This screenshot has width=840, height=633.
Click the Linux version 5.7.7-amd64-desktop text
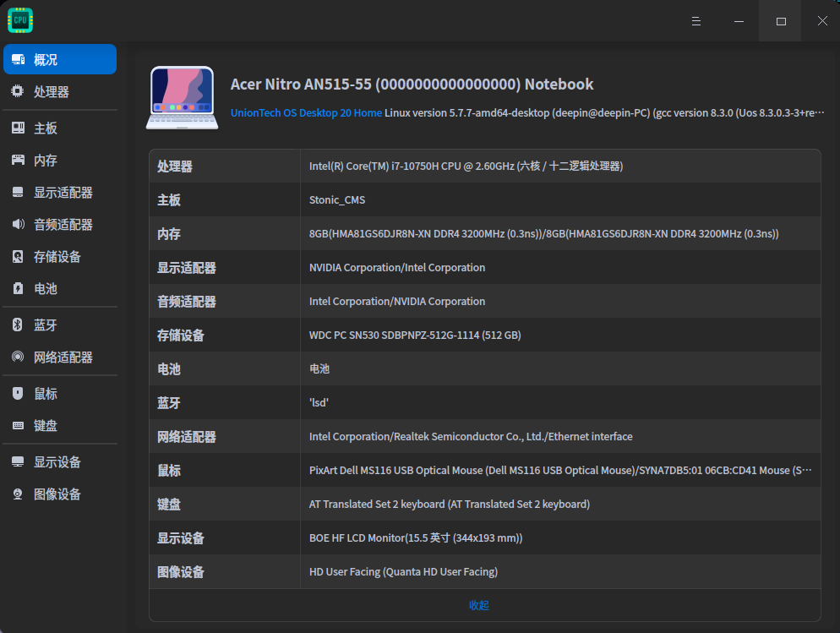click(x=604, y=113)
